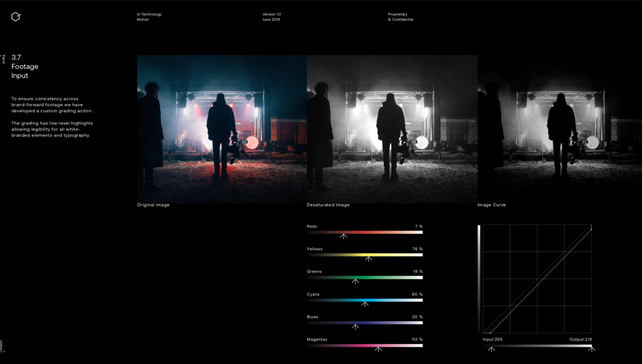Select the Yellows slider arrow marker

pos(369,259)
